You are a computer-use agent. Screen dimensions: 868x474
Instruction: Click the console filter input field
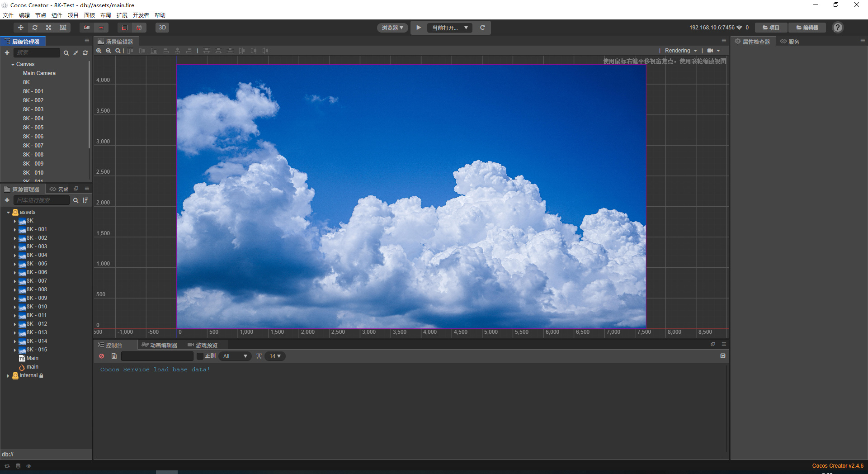[157, 356]
